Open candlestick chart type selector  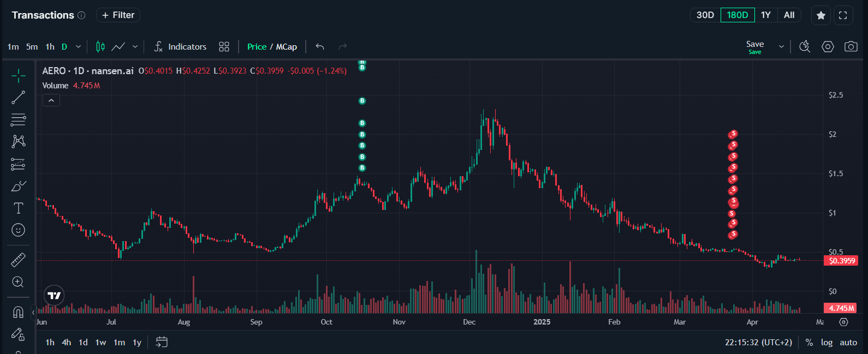[100, 47]
